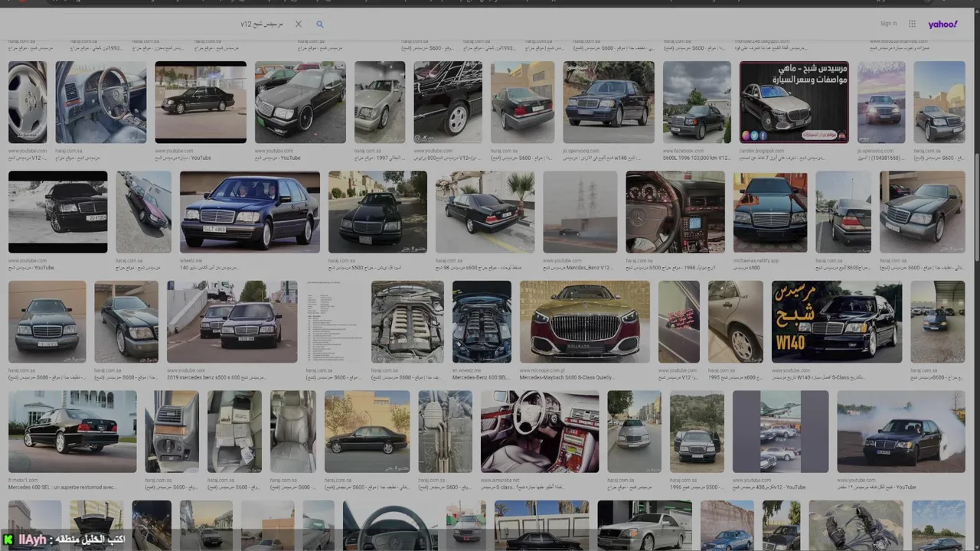
Task: Open the black sedan by white building thumbnail
Action: click(73, 432)
